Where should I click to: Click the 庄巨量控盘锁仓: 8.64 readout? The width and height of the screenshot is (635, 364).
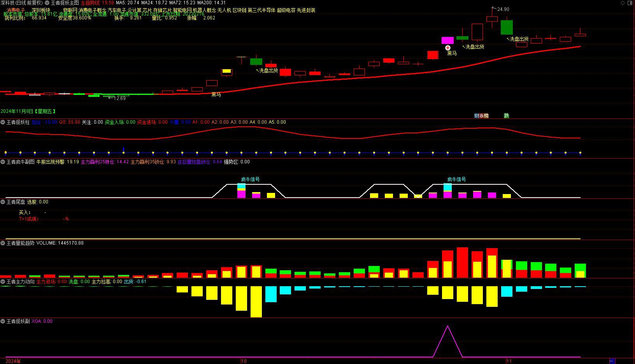click(x=200, y=162)
